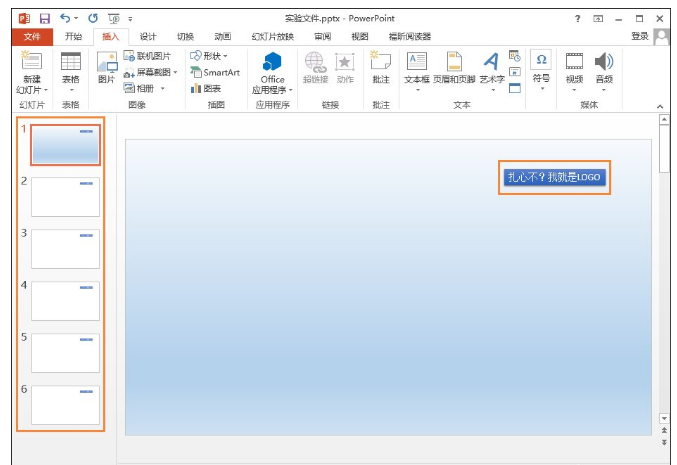Insert a 图表 Chart
677x465 pixels.
(x=206, y=88)
